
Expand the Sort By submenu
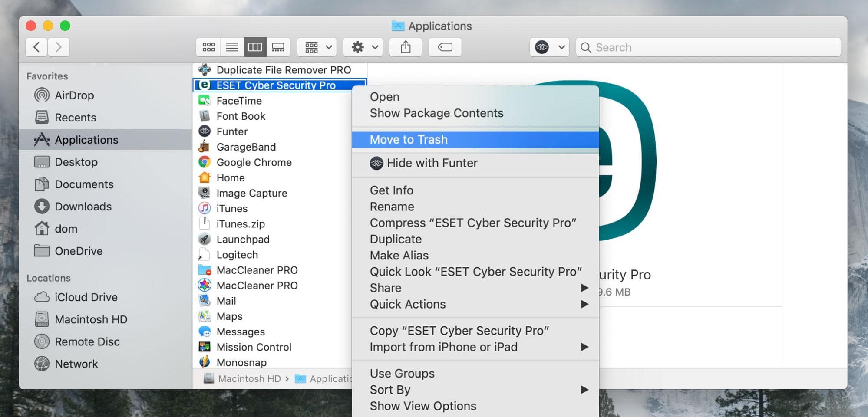point(475,390)
